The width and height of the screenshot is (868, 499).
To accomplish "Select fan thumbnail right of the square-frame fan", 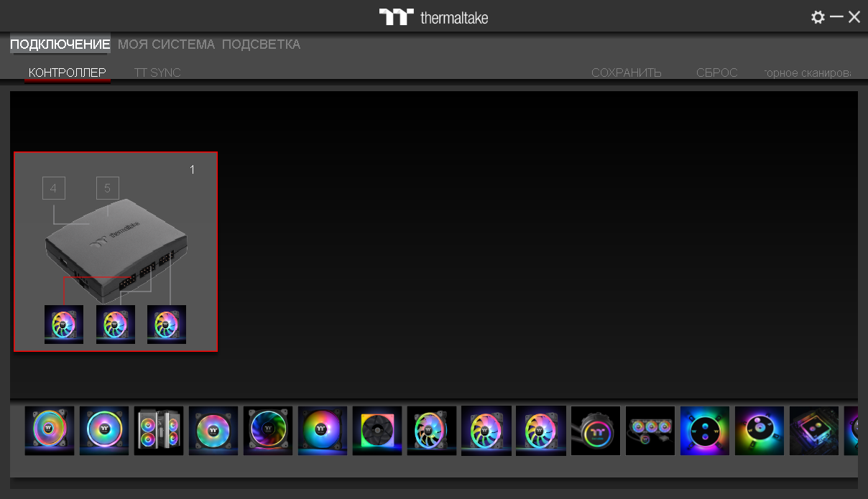I will click(432, 431).
